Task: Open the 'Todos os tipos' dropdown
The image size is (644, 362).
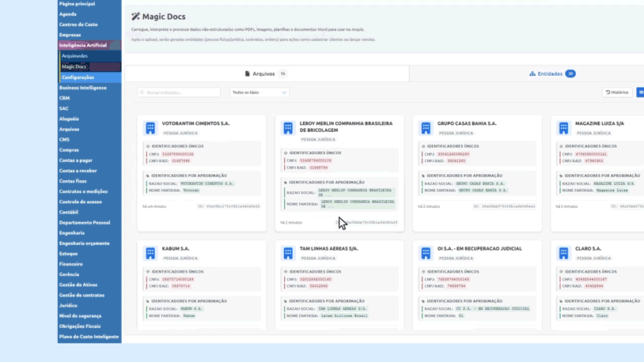Action: [x=259, y=92]
